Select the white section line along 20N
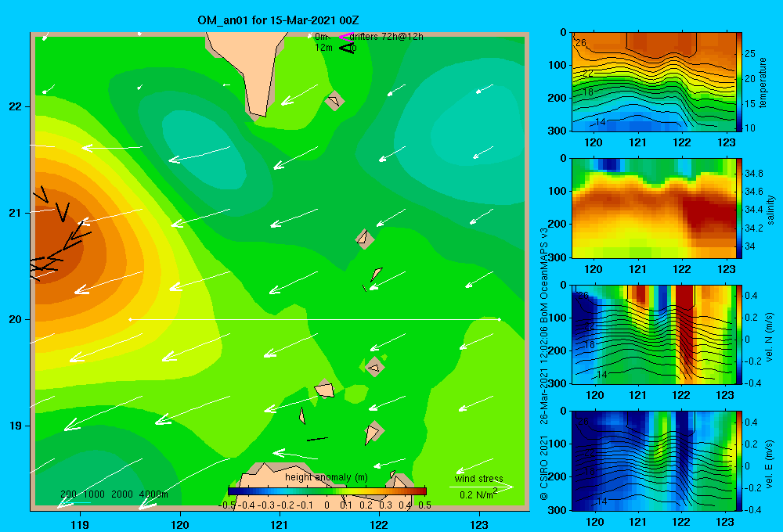This screenshot has width=783, height=532. point(315,319)
